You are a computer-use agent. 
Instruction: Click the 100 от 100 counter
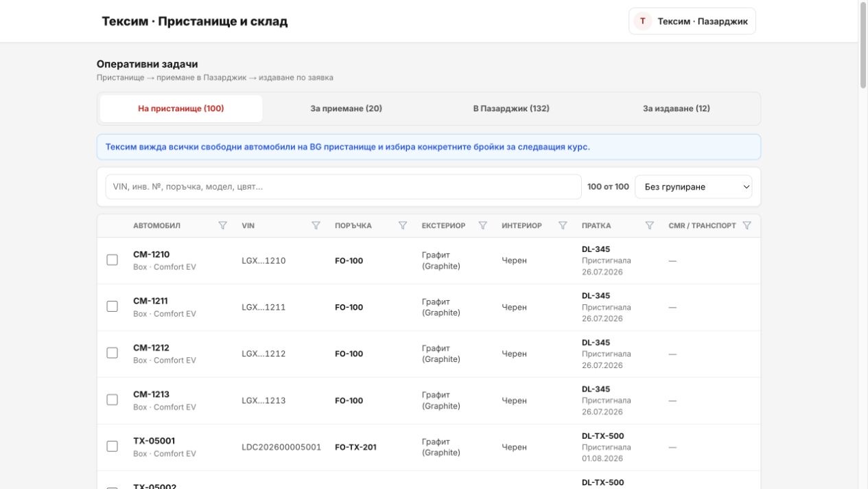[x=608, y=187]
